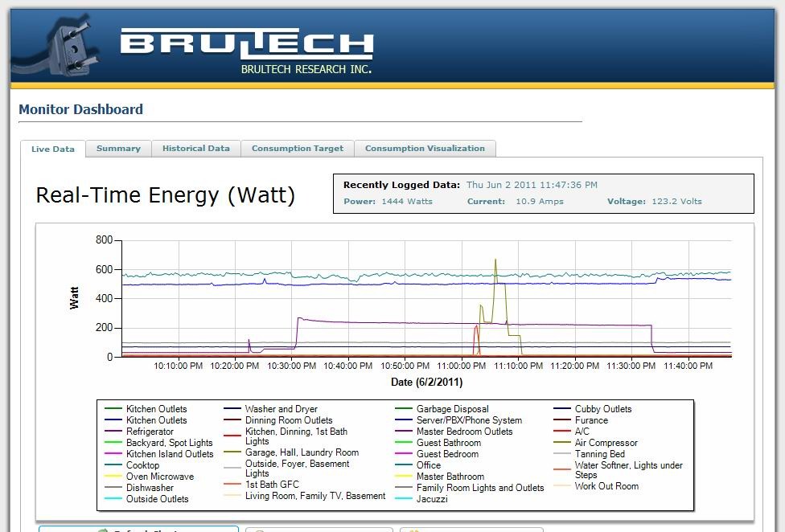Select Tanning Bed in the chart legend
Image resolution: width=785 pixels, height=532 pixels.
click(x=599, y=454)
